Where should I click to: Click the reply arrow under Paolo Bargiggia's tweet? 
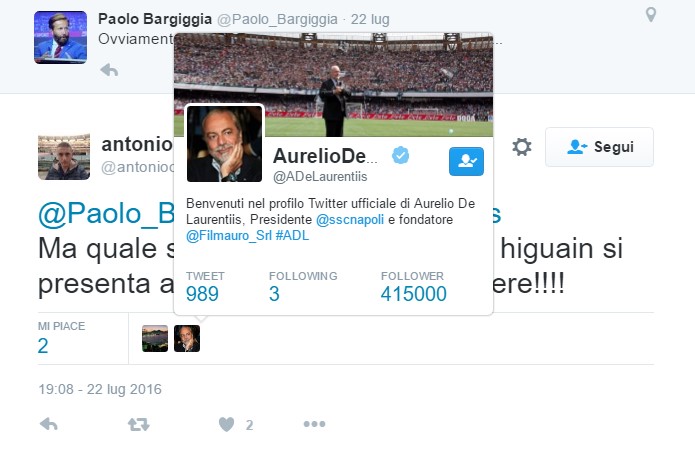pos(109,70)
